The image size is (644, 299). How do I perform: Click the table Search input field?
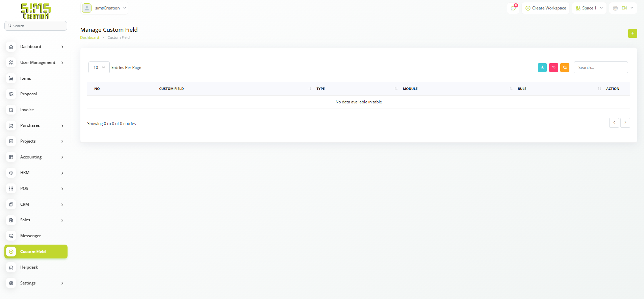click(x=600, y=68)
